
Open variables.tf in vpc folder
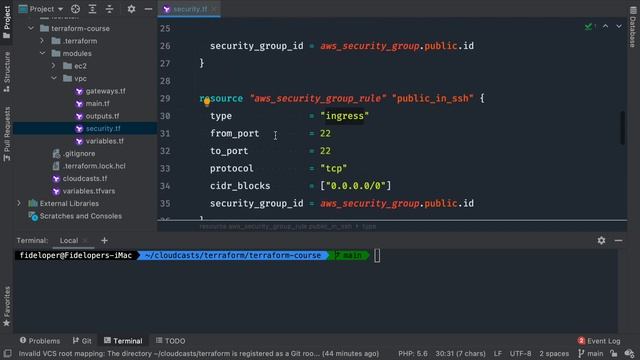tap(104, 141)
